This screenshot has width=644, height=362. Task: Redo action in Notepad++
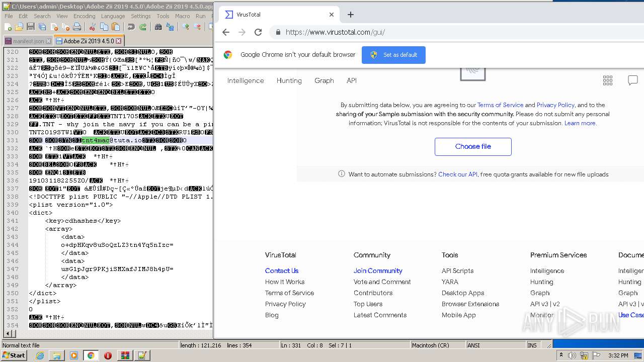tap(143, 27)
